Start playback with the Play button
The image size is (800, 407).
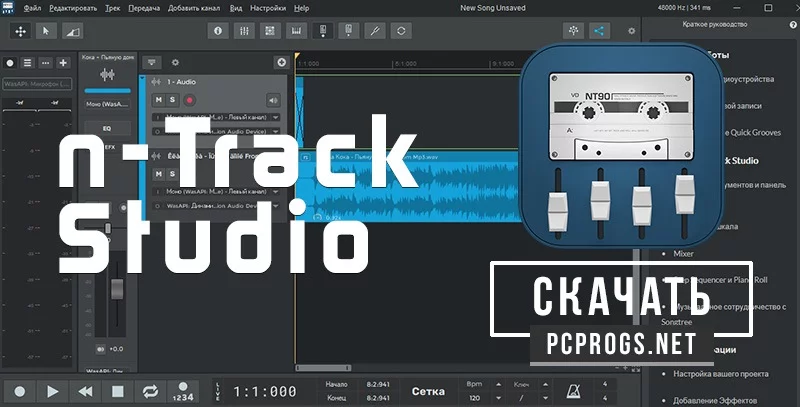pyautogui.click(x=53, y=392)
